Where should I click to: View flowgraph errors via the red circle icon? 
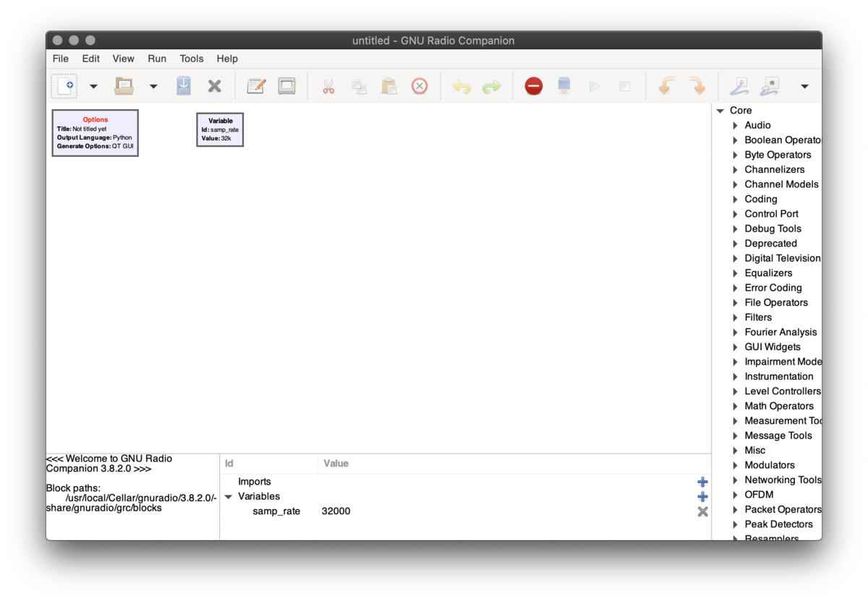click(x=534, y=86)
